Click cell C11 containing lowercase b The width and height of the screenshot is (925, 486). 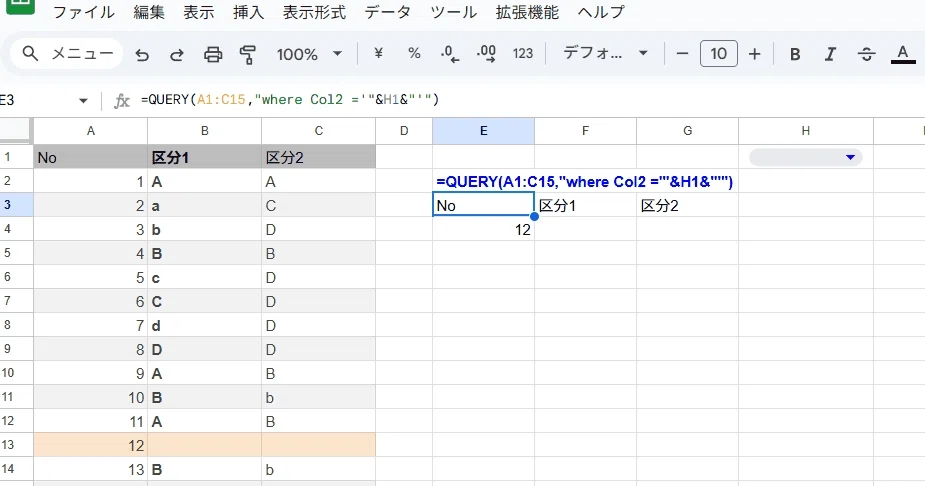pos(319,397)
